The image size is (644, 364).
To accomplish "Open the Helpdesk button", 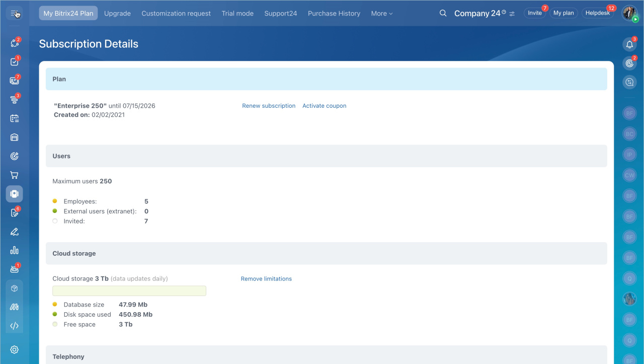I will [x=598, y=13].
